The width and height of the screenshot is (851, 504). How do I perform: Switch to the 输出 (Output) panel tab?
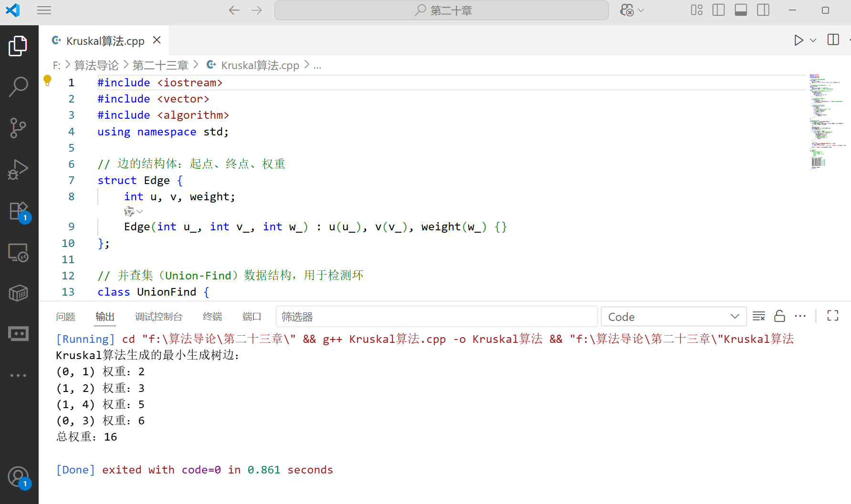105,317
